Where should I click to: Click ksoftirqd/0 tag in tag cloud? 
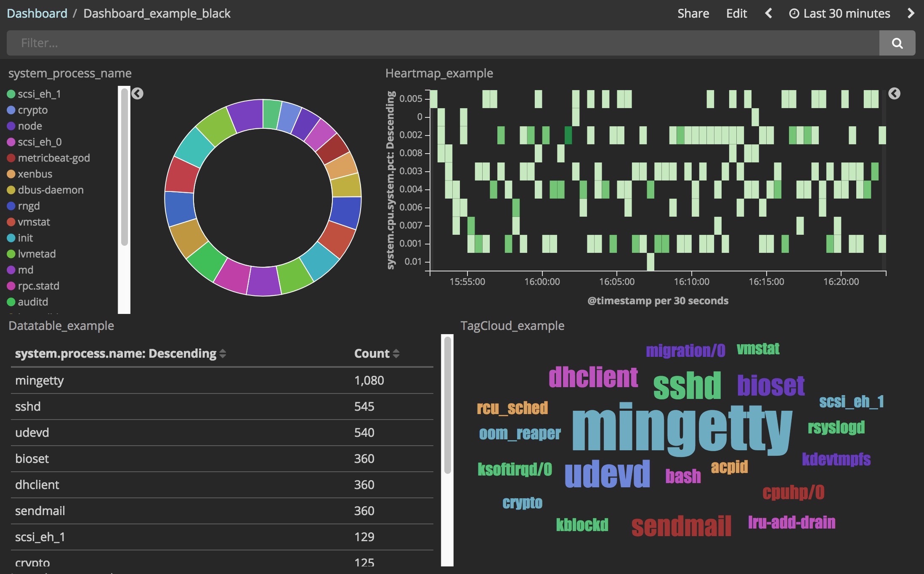515,469
